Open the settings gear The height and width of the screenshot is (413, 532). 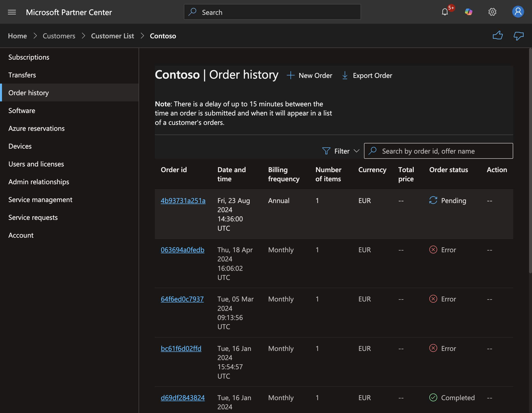[x=492, y=12]
